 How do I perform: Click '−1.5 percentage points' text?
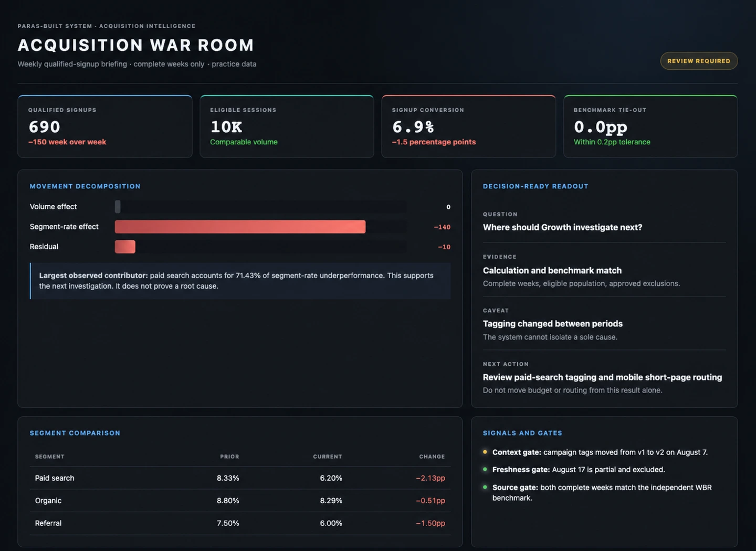[x=434, y=142]
